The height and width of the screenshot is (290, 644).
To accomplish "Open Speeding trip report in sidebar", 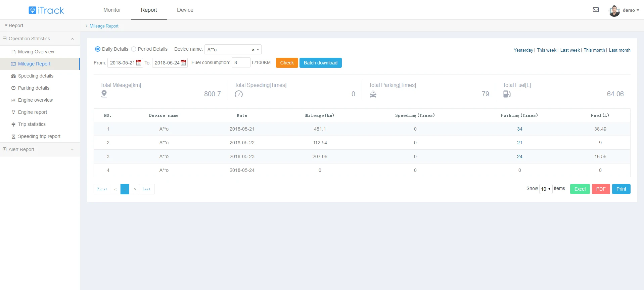I will [40, 136].
